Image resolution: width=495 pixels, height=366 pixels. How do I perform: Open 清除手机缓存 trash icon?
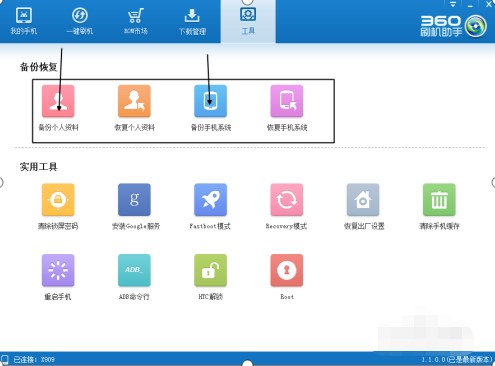click(x=439, y=200)
